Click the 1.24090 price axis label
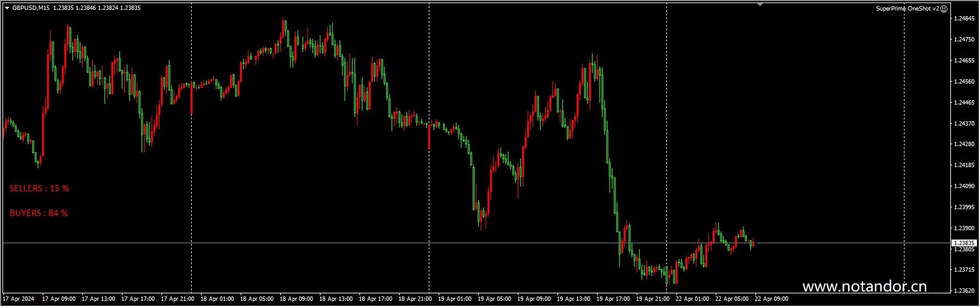 coord(964,186)
